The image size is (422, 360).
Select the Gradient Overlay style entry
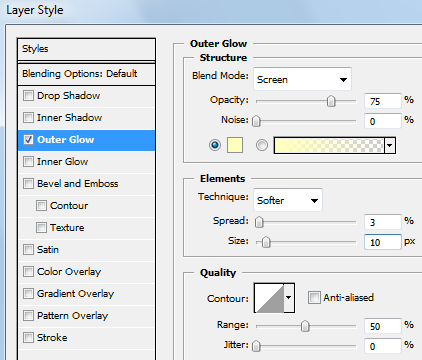87,294
